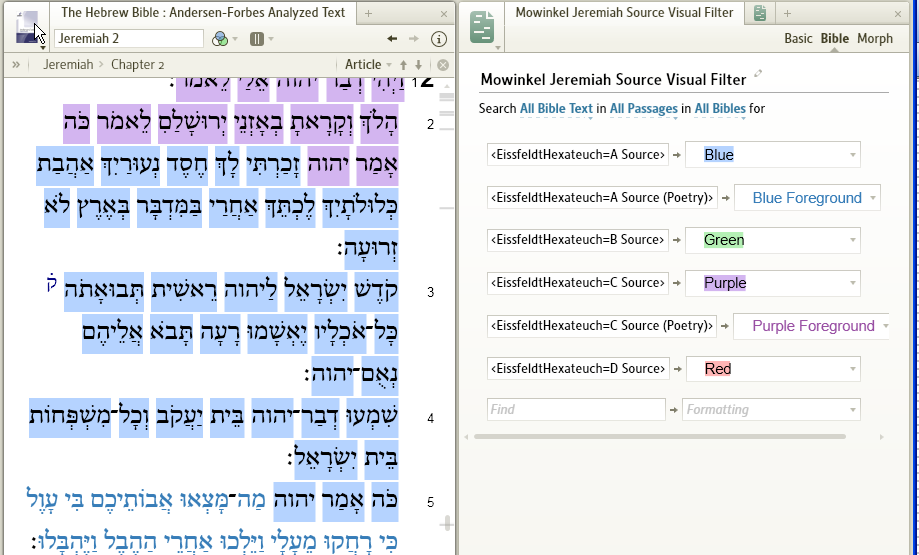Click the horizontal scrollbar in filter panel
The image size is (919, 555).
(x=660, y=437)
